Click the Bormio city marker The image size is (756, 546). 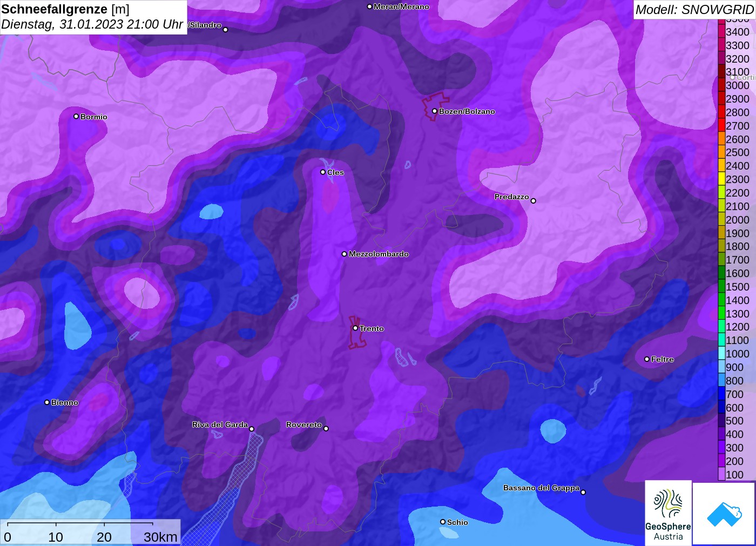click(x=76, y=117)
